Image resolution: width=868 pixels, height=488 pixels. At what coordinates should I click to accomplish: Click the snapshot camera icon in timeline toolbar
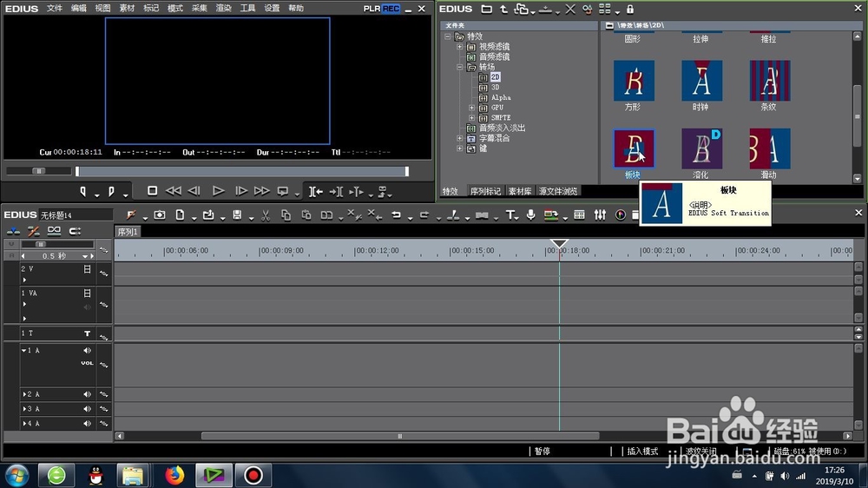coord(160,215)
